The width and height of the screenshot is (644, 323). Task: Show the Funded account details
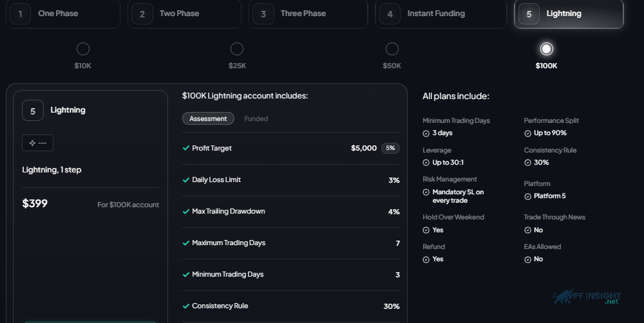[x=256, y=118]
